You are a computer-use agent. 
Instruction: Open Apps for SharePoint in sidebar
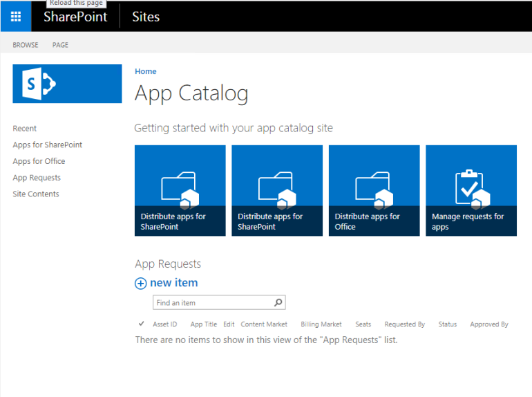click(x=47, y=145)
